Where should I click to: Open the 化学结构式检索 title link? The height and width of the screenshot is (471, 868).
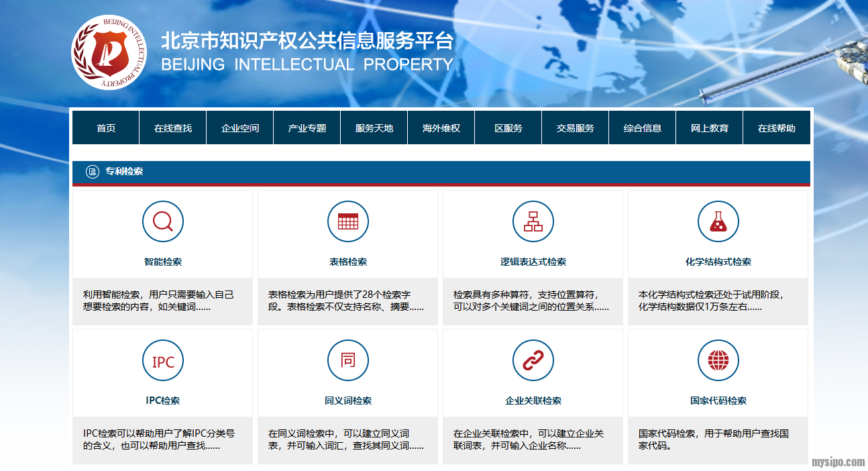718,262
